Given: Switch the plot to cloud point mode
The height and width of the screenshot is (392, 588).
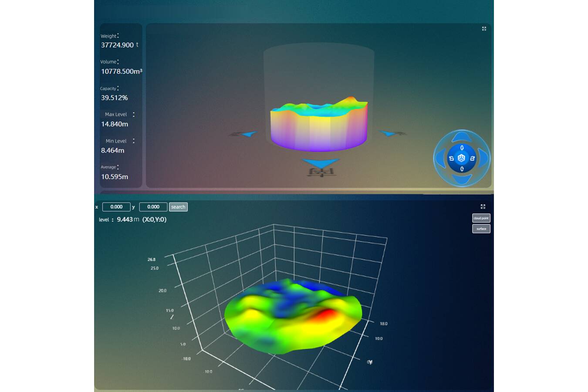Looking at the screenshot, I should [x=481, y=218].
